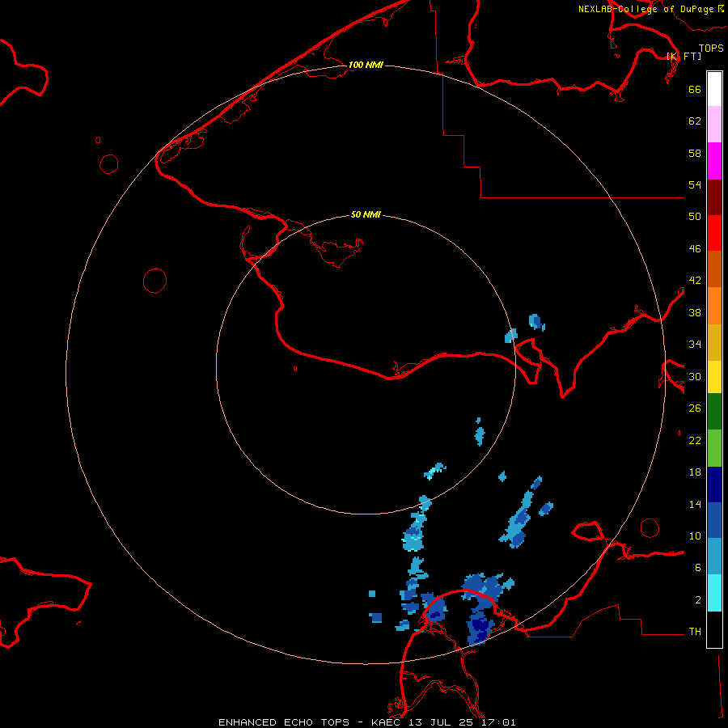The height and width of the screenshot is (728, 728).
Task: Click the 17:01 time stamp
Action: coord(497,722)
